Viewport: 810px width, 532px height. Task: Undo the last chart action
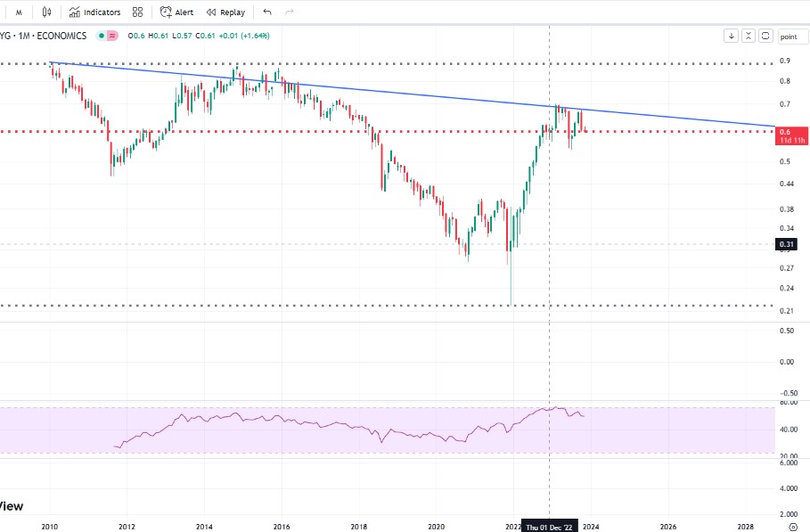(x=267, y=12)
